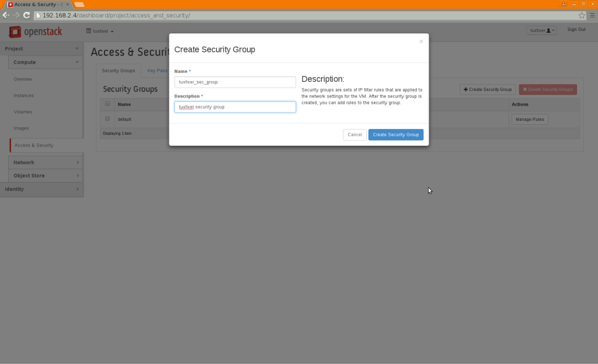Switch to the Key Pairs tab
The height and width of the screenshot is (364, 598).
point(157,70)
